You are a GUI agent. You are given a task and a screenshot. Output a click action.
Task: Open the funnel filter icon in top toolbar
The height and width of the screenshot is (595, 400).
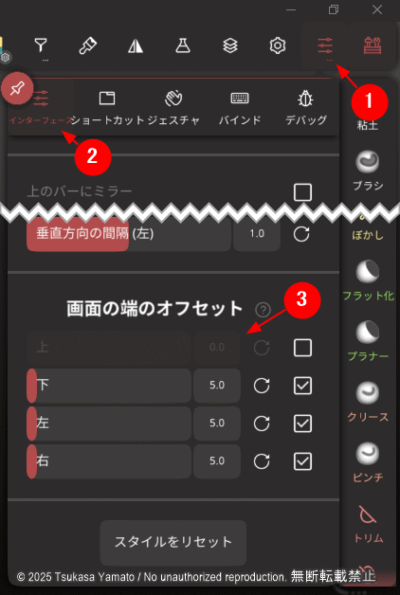click(41, 46)
